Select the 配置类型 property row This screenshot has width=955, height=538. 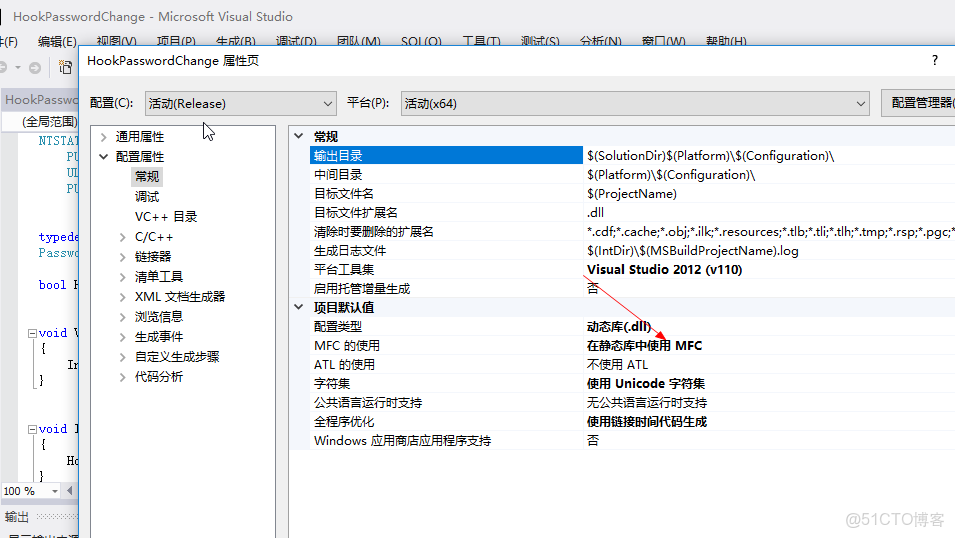tap(632, 327)
